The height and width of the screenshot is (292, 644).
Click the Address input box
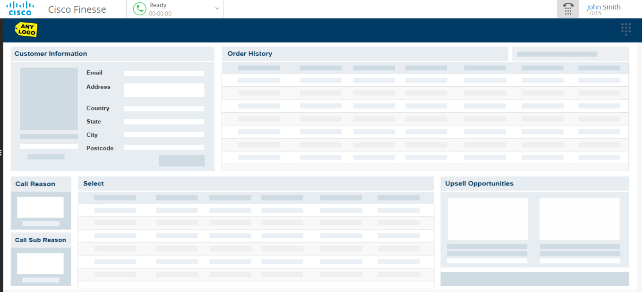(164, 90)
